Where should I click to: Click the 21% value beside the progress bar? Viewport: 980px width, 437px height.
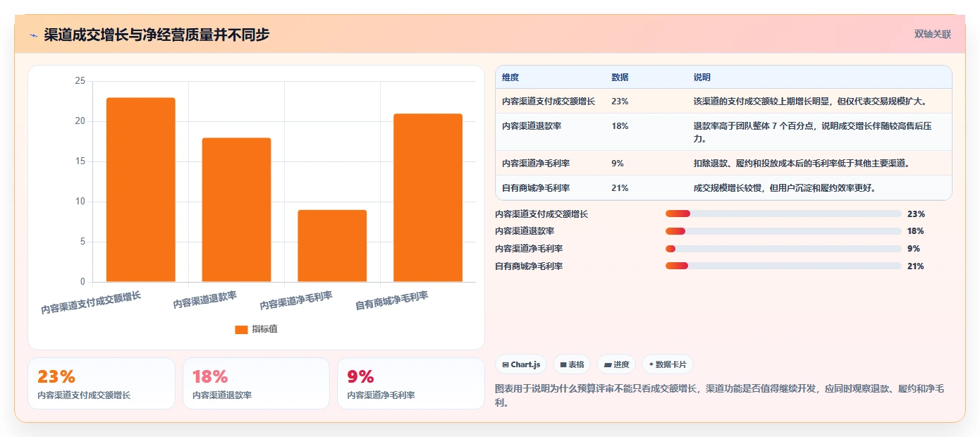point(916,266)
